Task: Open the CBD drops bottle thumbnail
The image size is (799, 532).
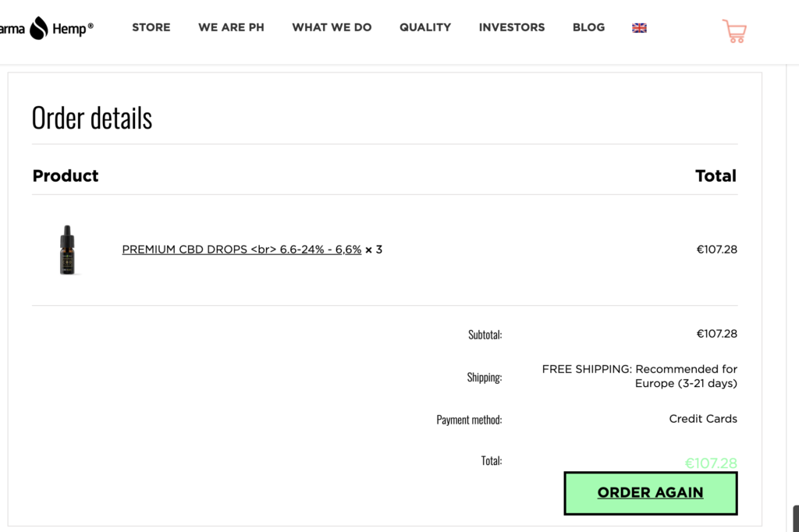Action: click(67, 250)
